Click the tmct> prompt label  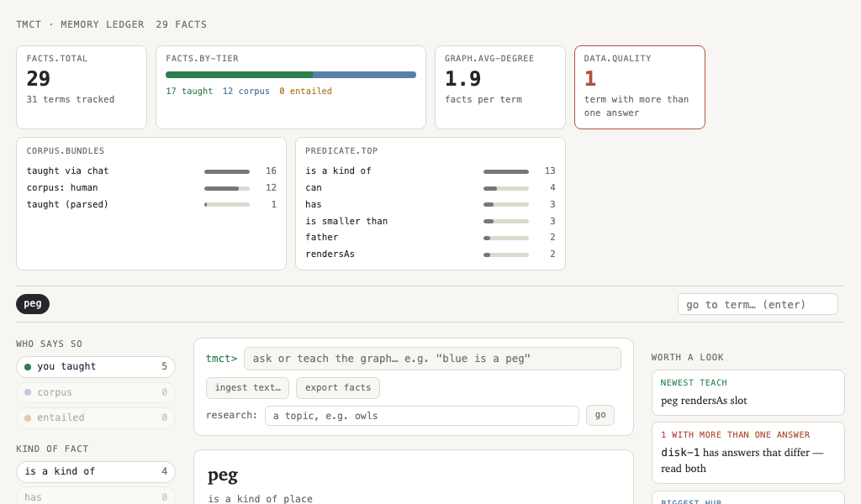pyautogui.click(x=221, y=359)
